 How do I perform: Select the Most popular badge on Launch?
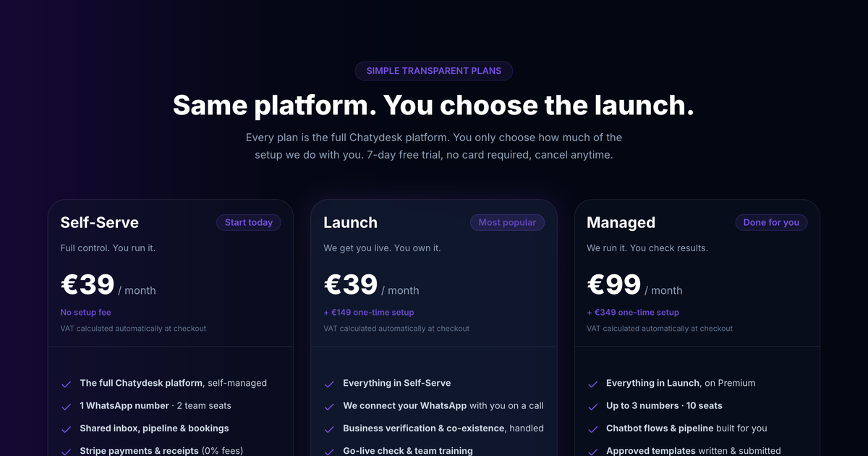pos(507,222)
